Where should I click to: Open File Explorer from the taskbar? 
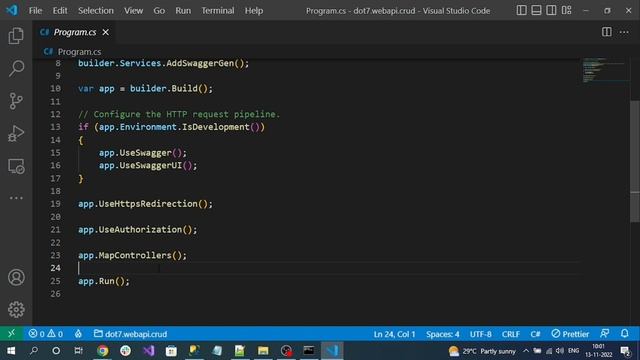click(x=263, y=351)
